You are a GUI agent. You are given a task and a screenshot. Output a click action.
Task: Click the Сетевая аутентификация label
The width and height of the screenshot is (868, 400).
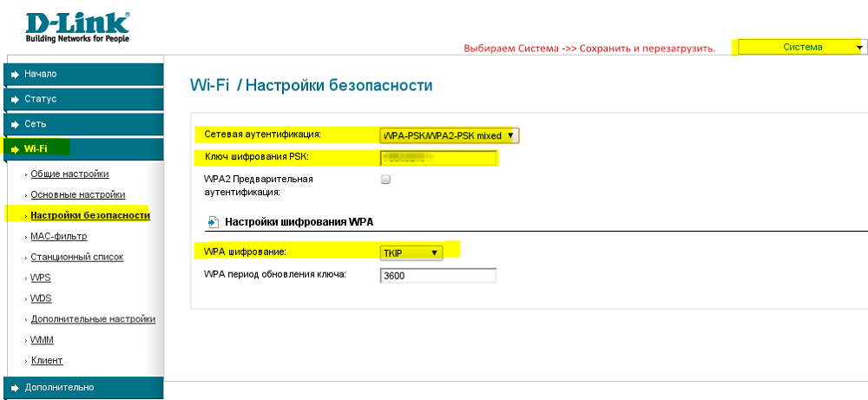coord(263,134)
